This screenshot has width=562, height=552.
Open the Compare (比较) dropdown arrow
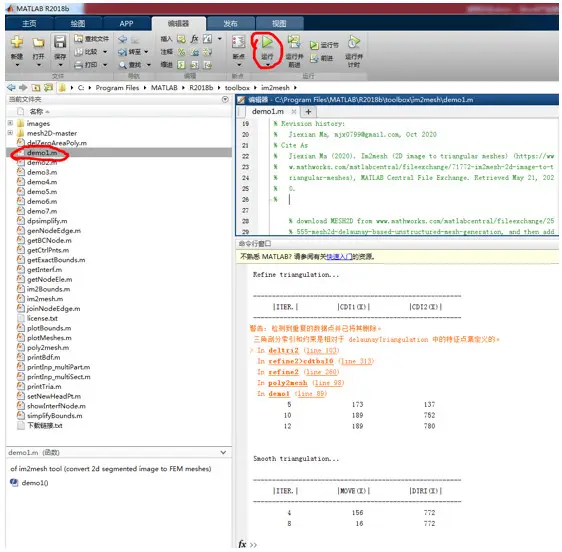point(105,52)
